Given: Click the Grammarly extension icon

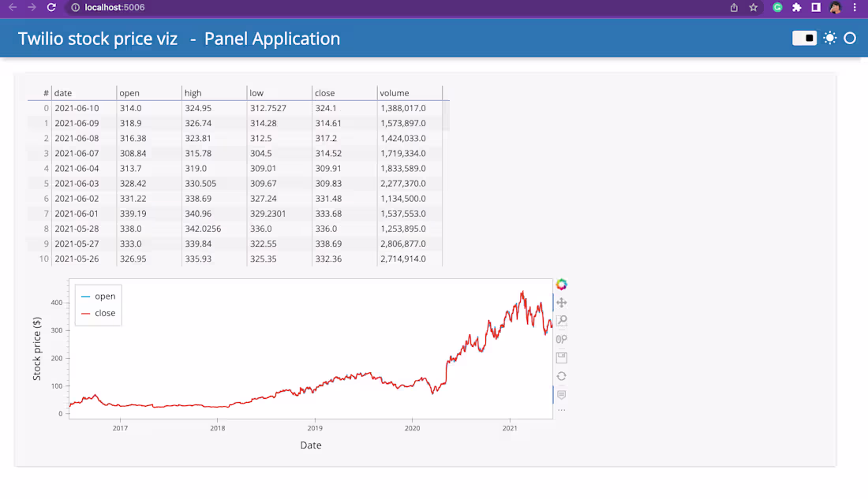Looking at the screenshot, I should [x=778, y=7].
